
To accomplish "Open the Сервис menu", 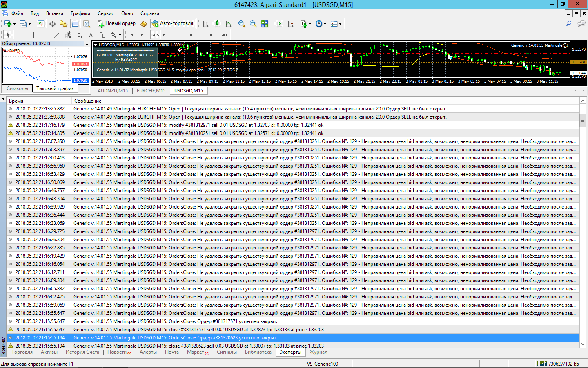I will pos(106,13).
